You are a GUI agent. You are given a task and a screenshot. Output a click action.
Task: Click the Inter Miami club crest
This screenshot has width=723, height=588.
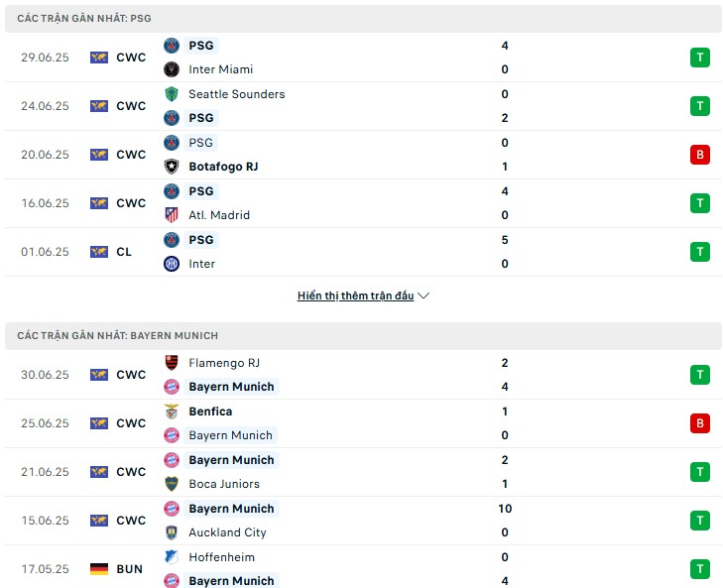(172, 69)
